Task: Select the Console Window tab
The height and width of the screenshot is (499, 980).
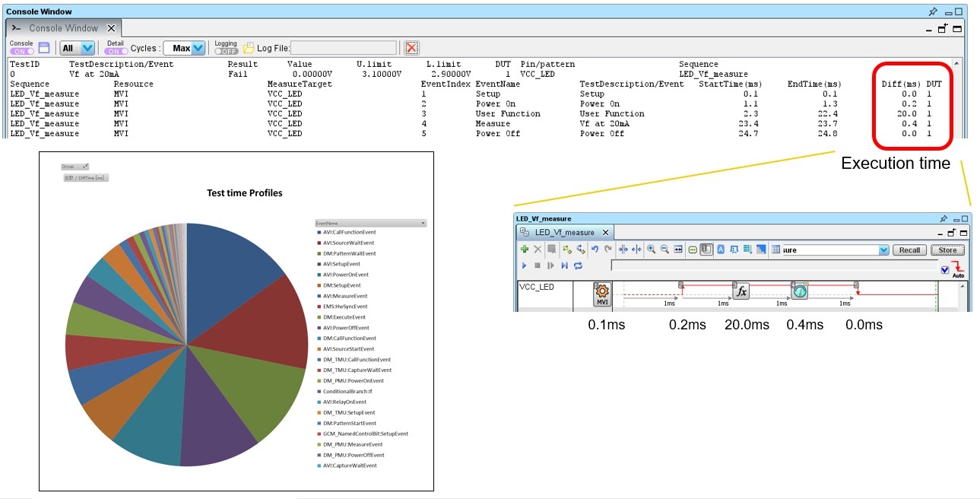Action: pyautogui.click(x=63, y=28)
